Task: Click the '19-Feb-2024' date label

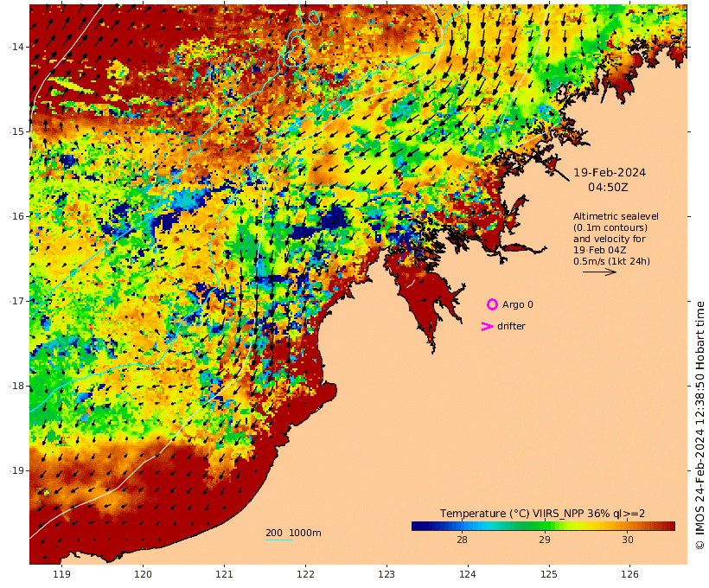Action: click(x=610, y=172)
